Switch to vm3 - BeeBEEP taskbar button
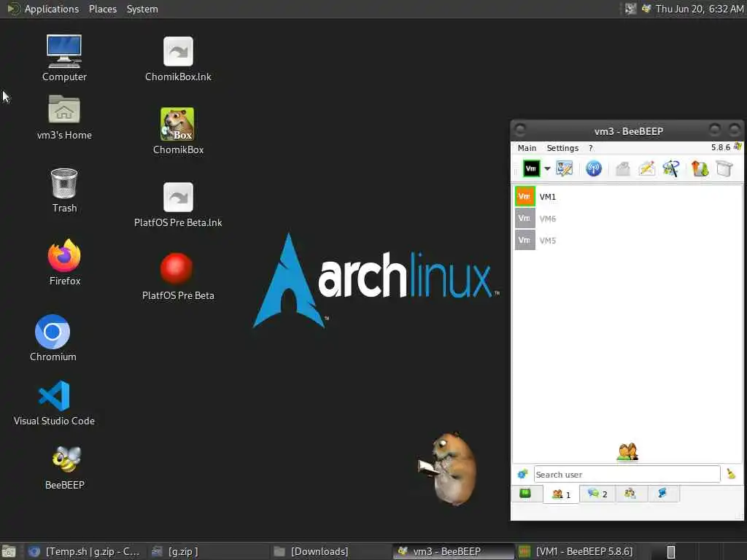Viewport: 747px width, 560px height. click(x=454, y=551)
